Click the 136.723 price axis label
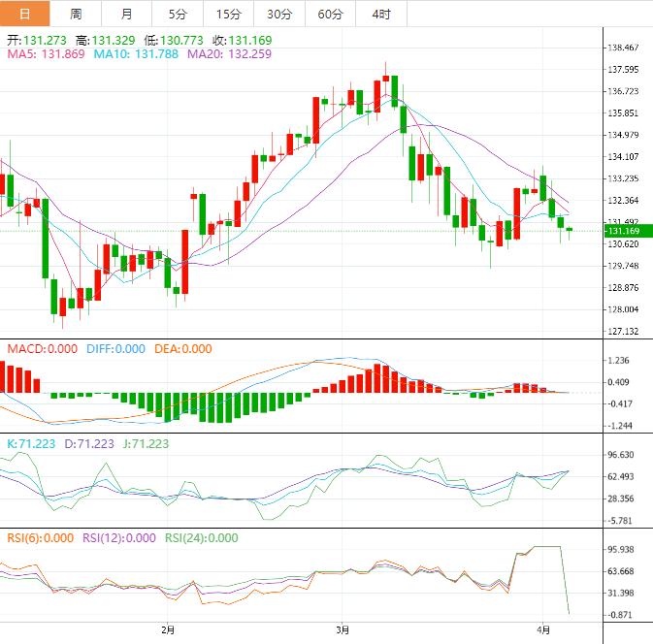 (x=623, y=91)
